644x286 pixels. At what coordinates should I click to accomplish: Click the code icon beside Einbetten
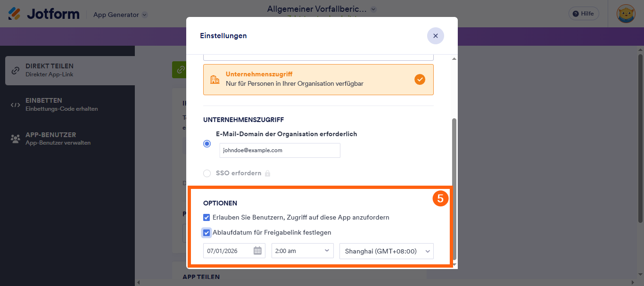[x=16, y=105]
